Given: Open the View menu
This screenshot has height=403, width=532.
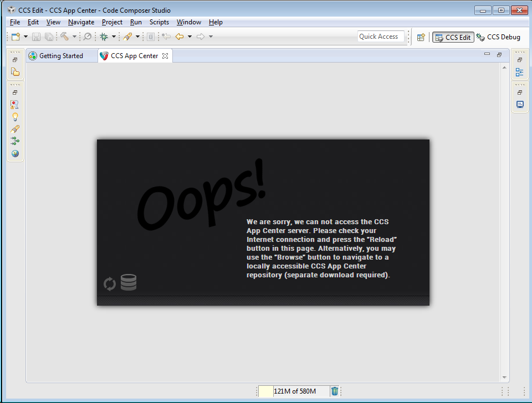Looking at the screenshot, I should pyautogui.click(x=53, y=22).
